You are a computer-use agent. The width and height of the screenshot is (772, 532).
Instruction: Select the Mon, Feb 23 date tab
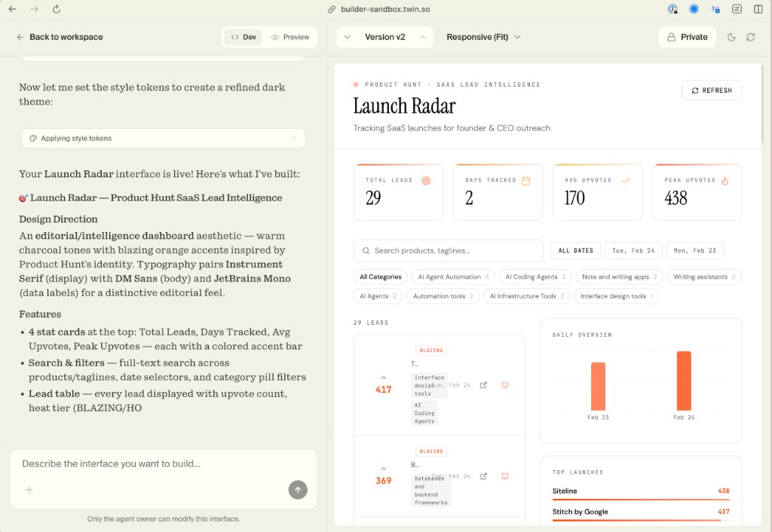point(694,250)
